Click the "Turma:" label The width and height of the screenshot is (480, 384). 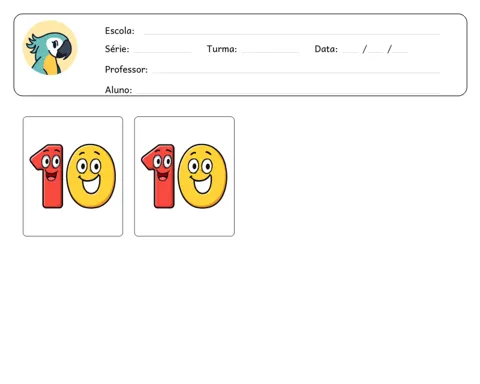pos(222,49)
